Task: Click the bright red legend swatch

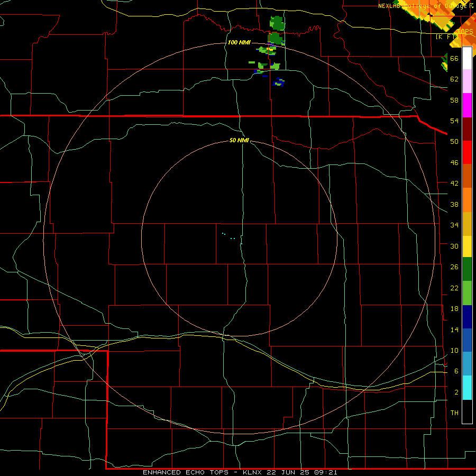Action: 467,152
